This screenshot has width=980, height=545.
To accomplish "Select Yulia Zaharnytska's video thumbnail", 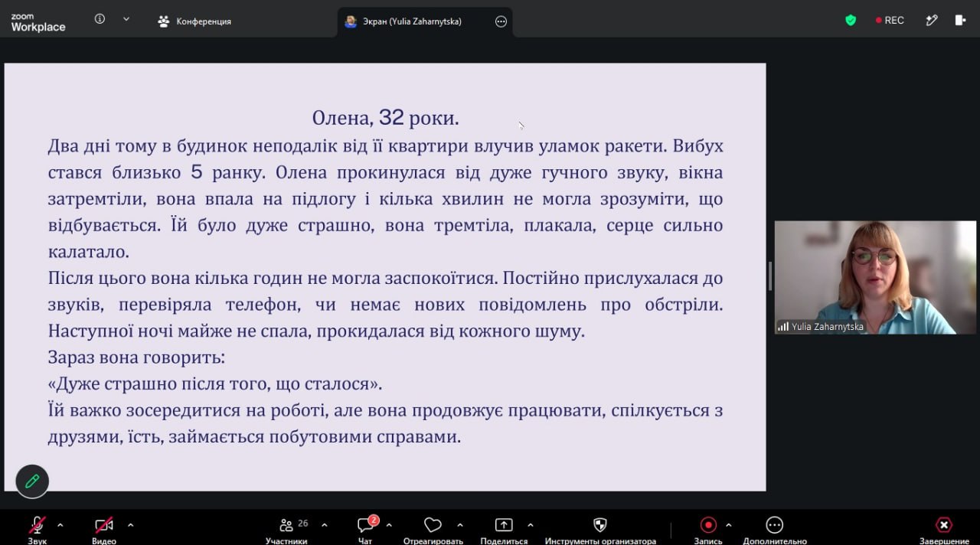I will pos(875,278).
